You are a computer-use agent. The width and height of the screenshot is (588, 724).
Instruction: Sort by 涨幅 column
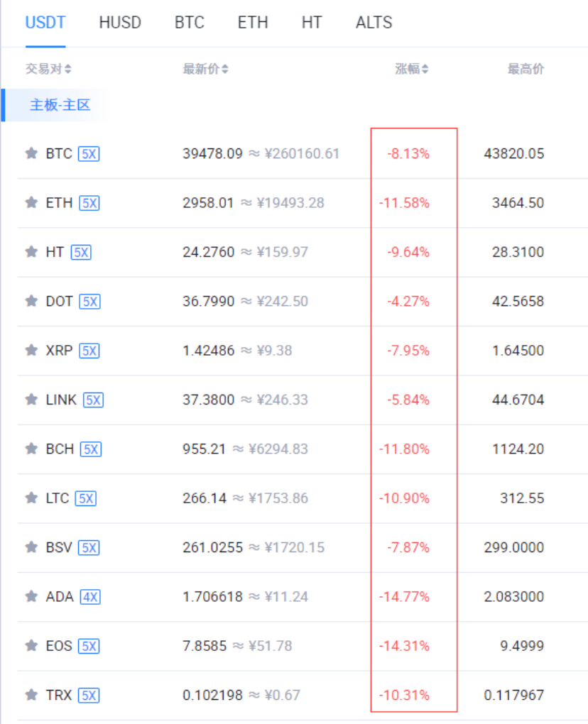pyautogui.click(x=412, y=70)
